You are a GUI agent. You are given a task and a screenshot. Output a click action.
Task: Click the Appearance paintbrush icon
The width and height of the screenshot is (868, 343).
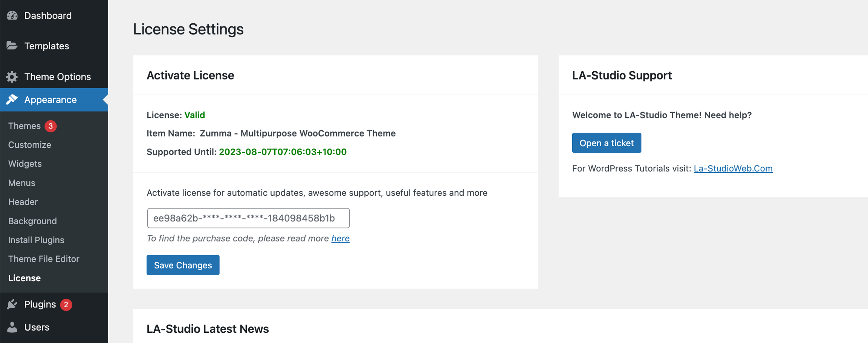point(12,100)
